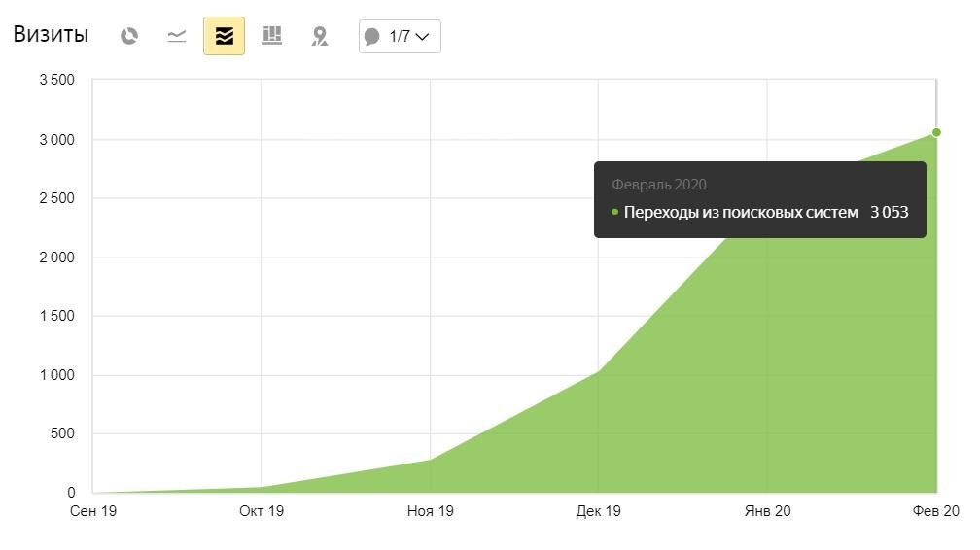Click the 3 500 y-axis value
This screenshot has height=550, width=980.
click(56, 80)
